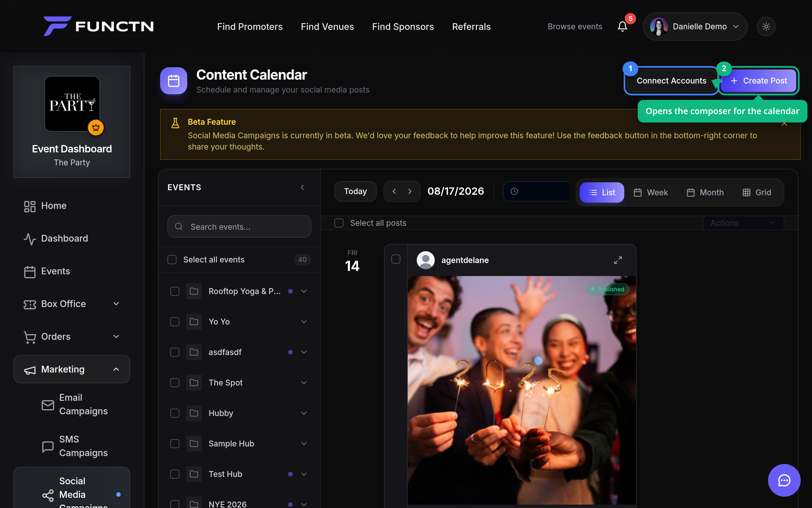Click the agentdelane avatar
812x508 pixels.
point(425,260)
